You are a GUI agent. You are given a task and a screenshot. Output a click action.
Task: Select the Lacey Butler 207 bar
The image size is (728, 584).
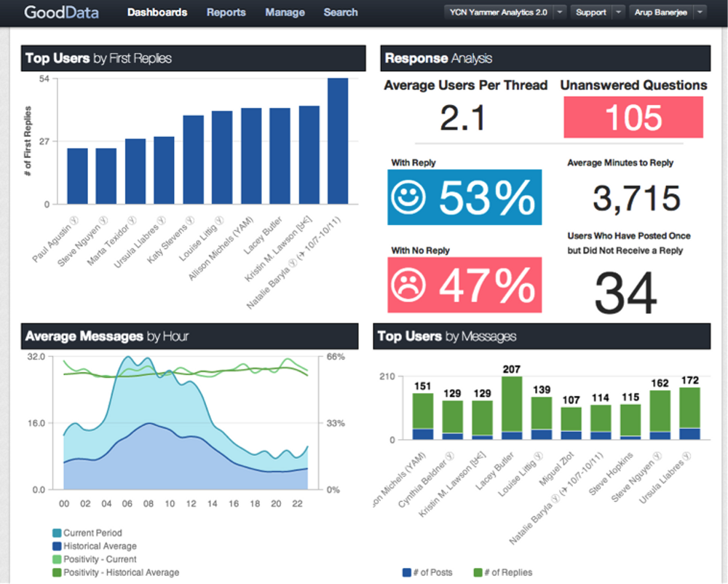click(x=512, y=408)
